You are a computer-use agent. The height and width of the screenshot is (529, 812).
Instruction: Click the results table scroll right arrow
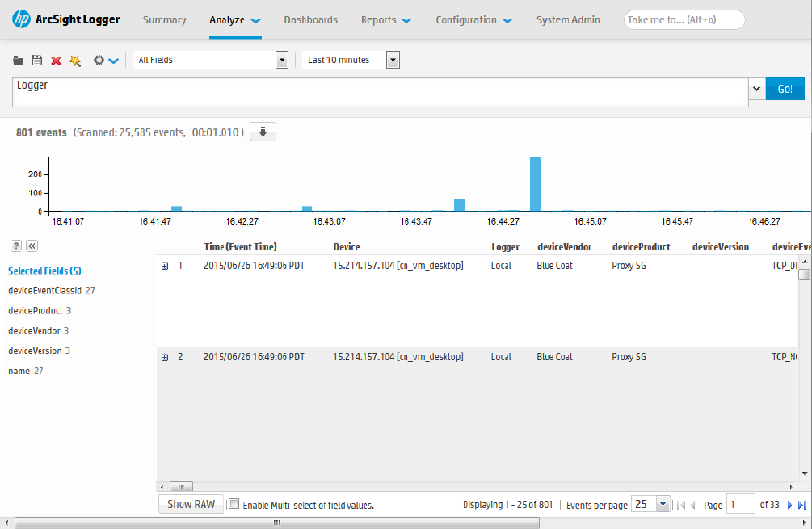click(791, 487)
